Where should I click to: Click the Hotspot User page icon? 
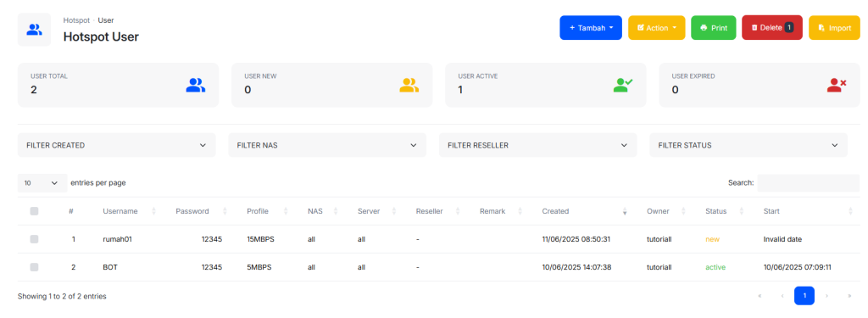click(x=34, y=30)
